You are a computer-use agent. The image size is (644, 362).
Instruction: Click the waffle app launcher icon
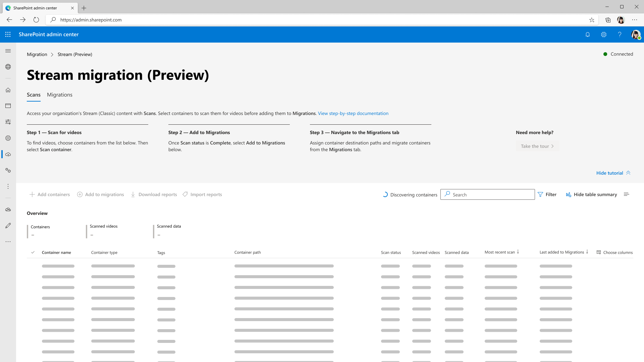[8, 34]
